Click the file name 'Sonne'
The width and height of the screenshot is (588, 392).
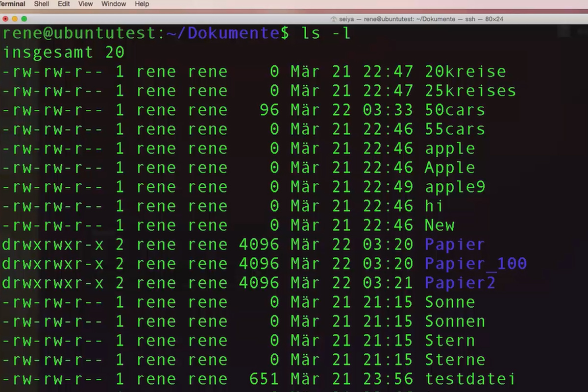click(450, 302)
